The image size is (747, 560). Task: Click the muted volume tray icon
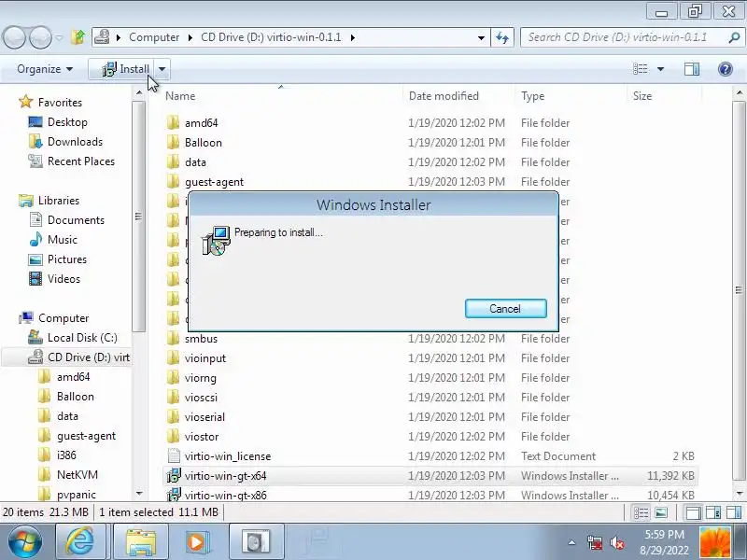click(617, 542)
